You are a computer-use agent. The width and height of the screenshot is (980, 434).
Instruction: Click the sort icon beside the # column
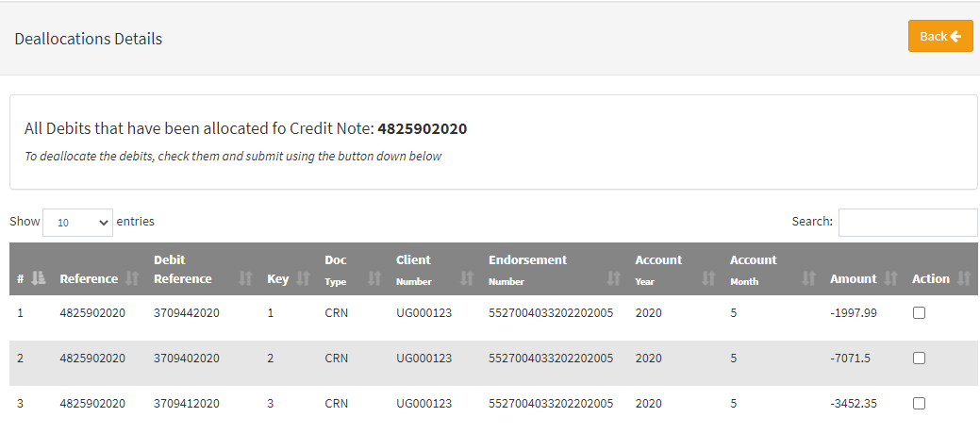(39, 278)
